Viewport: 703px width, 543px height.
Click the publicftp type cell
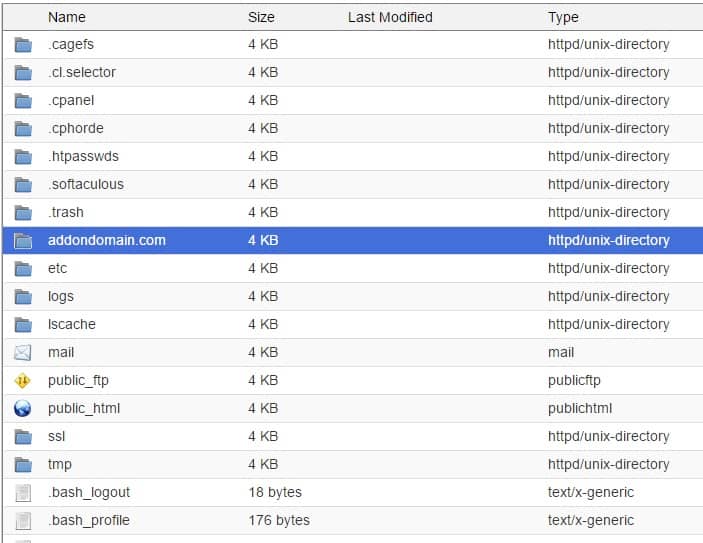click(574, 380)
